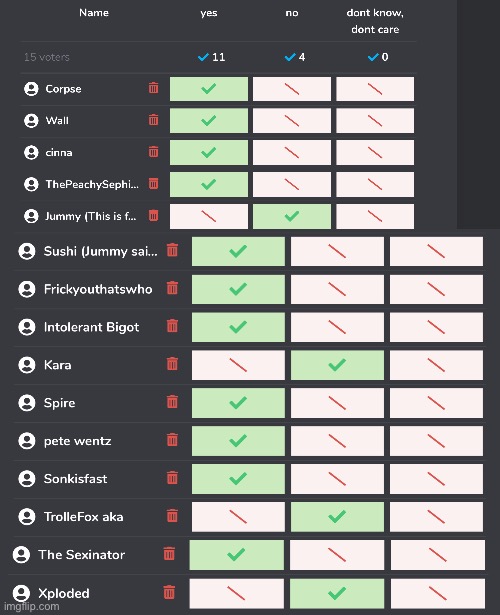Screen dimensions: 500x615
Task: Click the avatar icon beside Sonkisfast
Action: pyautogui.click(x=27, y=479)
